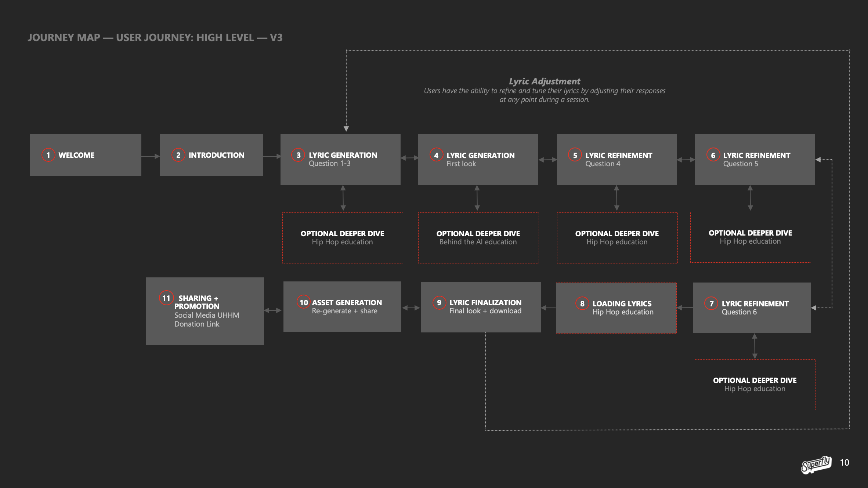
Task: Select the Sharing + Promotion box
Action: click(x=205, y=311)
